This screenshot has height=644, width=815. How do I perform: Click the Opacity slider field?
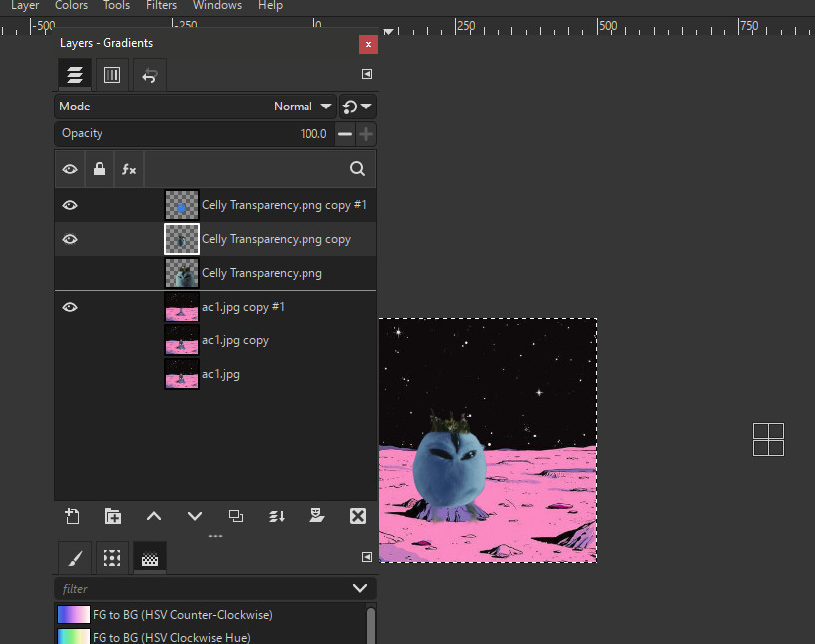[x=194, y=134]
